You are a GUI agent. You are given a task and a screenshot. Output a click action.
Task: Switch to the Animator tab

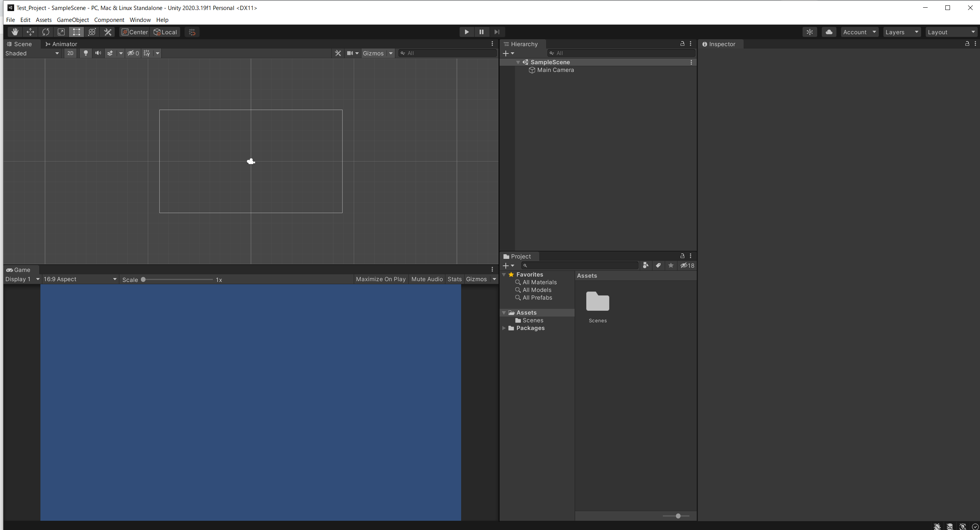61,44
